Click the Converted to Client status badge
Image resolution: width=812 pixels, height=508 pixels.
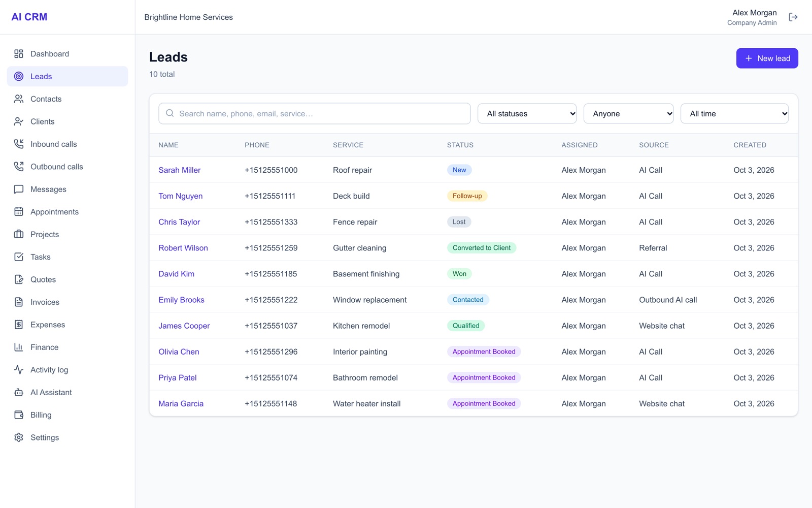482,248
